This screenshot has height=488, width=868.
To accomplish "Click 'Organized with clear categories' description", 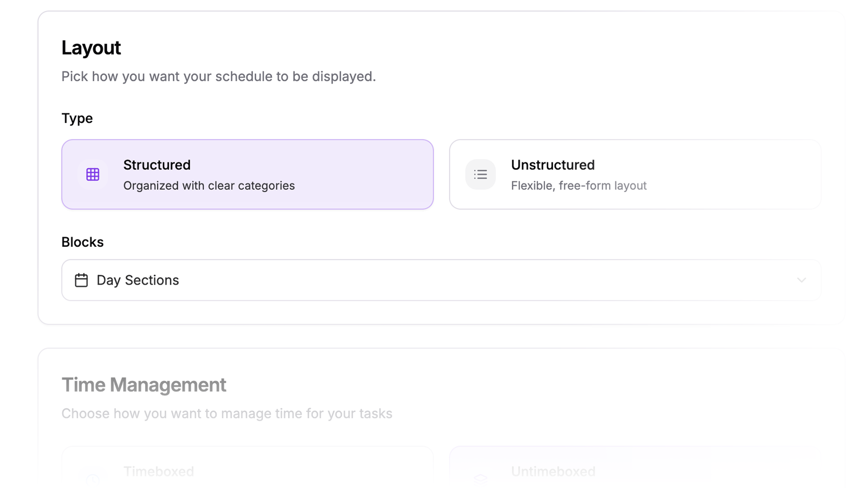I will tap(209, 186).
